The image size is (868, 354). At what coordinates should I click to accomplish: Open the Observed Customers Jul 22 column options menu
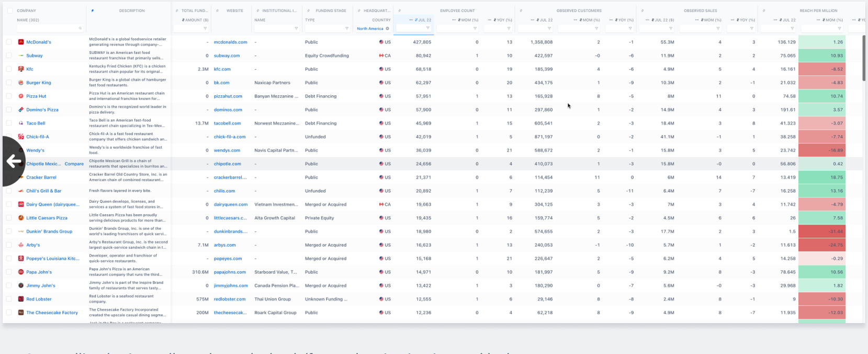point(532,20)
